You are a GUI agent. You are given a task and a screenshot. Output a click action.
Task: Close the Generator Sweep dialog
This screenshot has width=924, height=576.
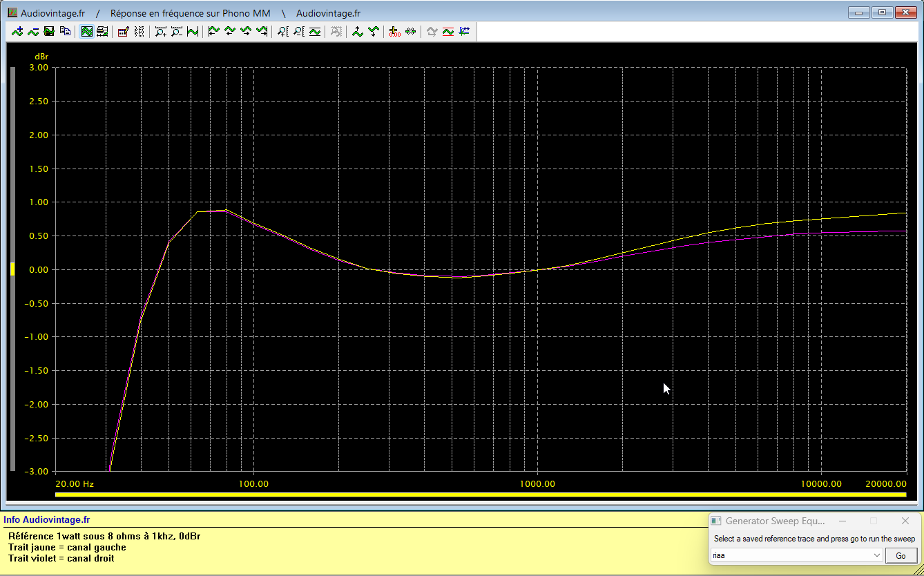(905, 521)
